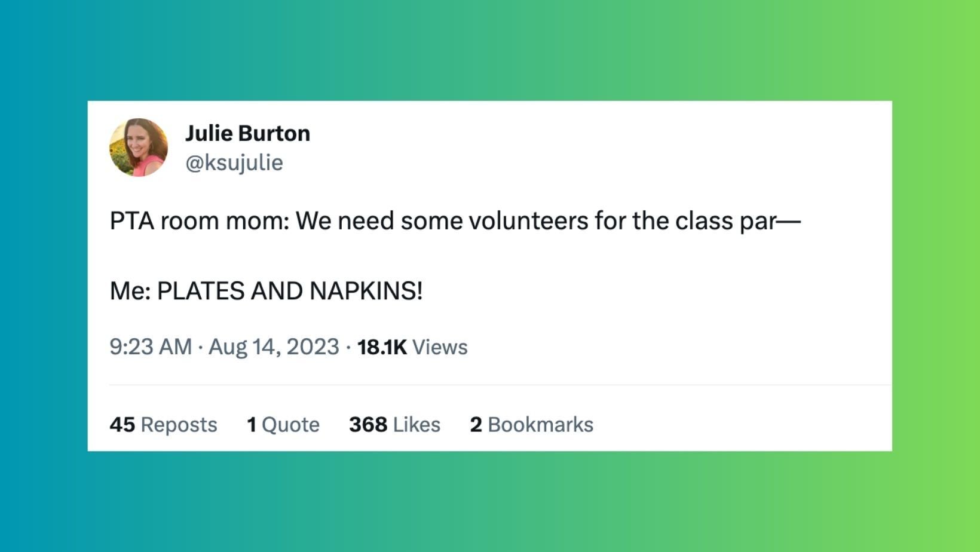View the Quote label link

[290, 425]
